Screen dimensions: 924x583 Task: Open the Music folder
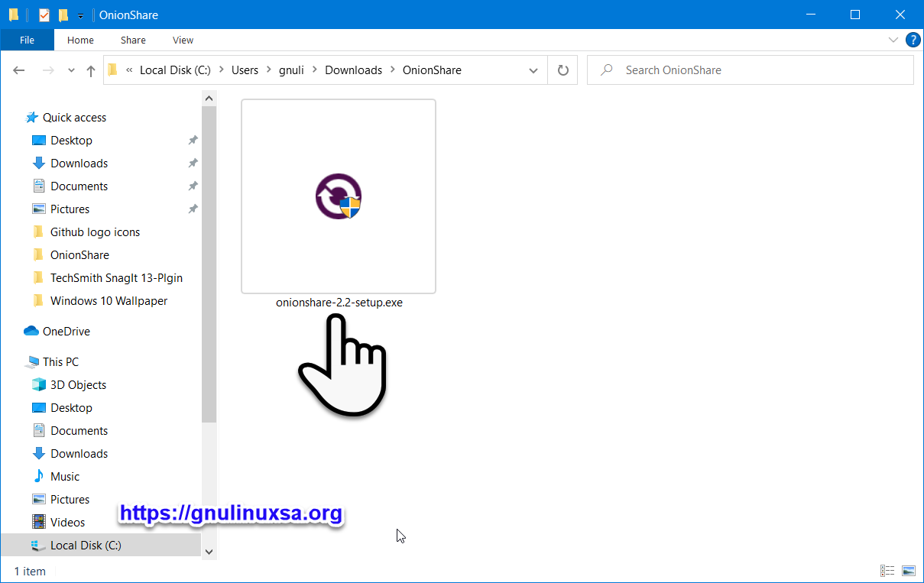pos(65,477)
